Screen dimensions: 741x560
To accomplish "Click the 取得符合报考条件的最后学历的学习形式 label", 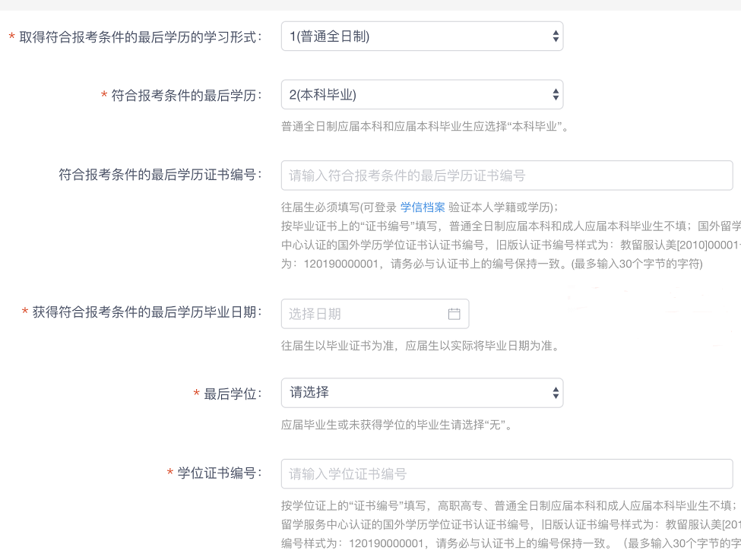I will (140, 36).
